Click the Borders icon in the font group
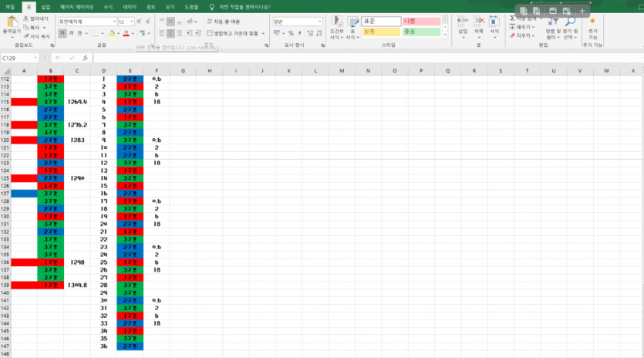The image size is (644, 358). (x=96, y=33)
